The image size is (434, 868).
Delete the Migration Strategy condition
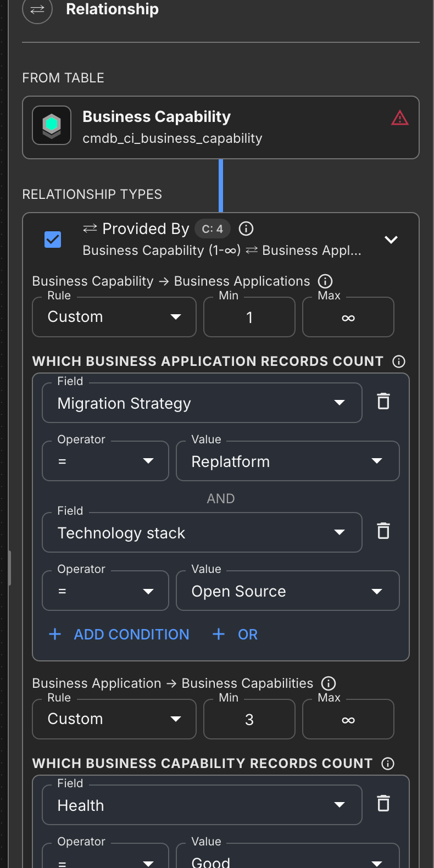(x=383, y=402)
